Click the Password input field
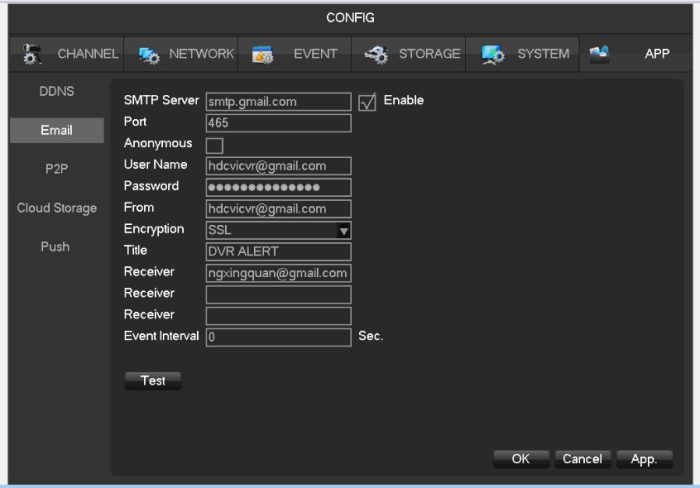Image resolution: width=700 pixels, height=488 pixels. coord(278,188)
